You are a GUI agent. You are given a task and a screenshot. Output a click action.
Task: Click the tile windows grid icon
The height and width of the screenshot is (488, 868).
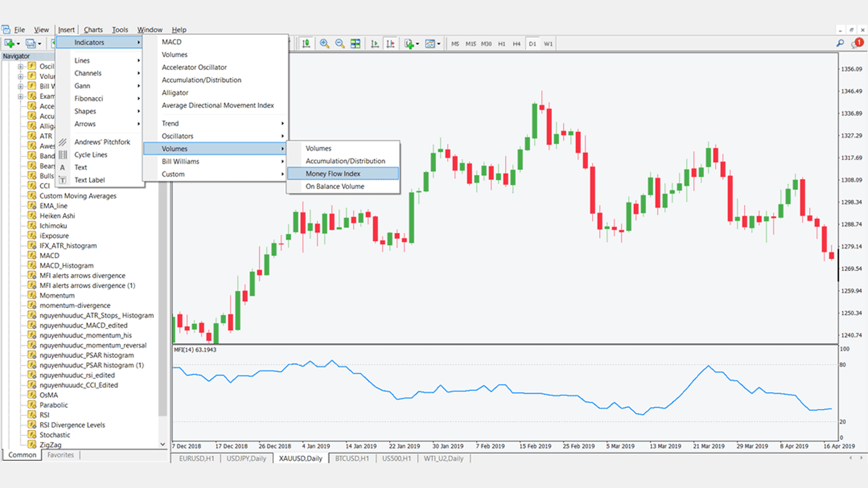click(x=355, y=44)
